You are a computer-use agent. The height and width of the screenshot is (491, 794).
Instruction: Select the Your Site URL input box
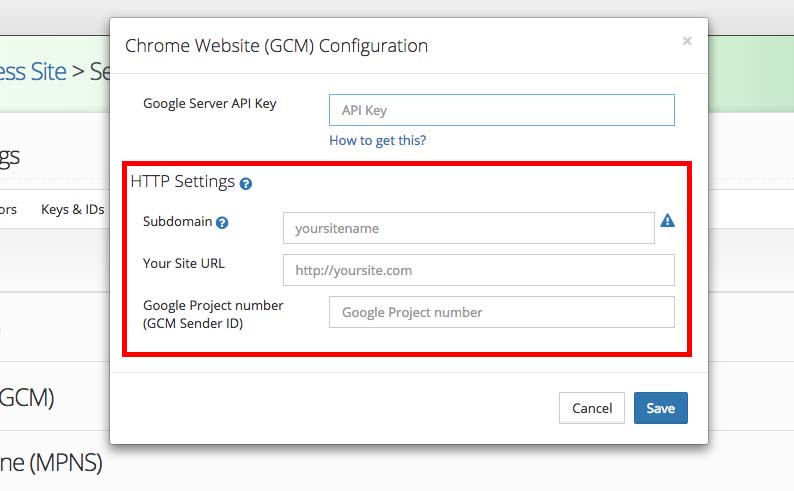point(478,270)
